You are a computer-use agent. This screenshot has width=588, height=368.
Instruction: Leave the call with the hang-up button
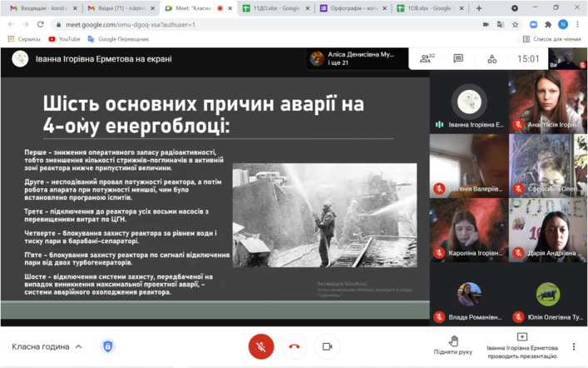click(x=294, y=346)
